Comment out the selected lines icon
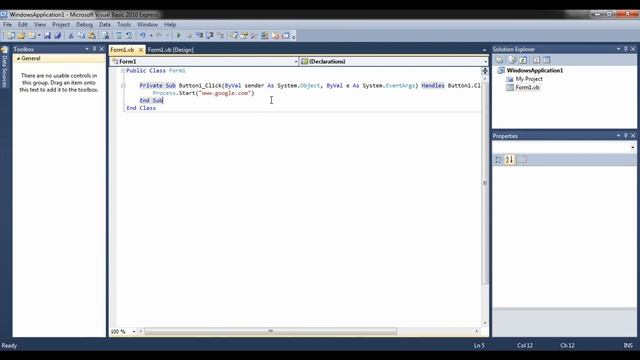The image size is (640, 360). click(x=118, y=36)
